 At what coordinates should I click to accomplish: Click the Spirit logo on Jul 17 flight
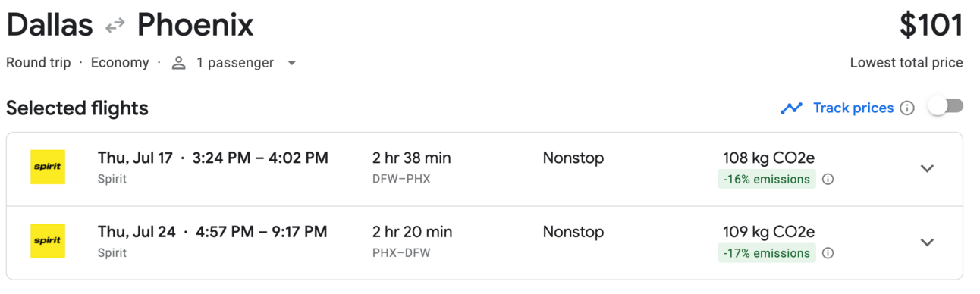click(x=48, y=167)
